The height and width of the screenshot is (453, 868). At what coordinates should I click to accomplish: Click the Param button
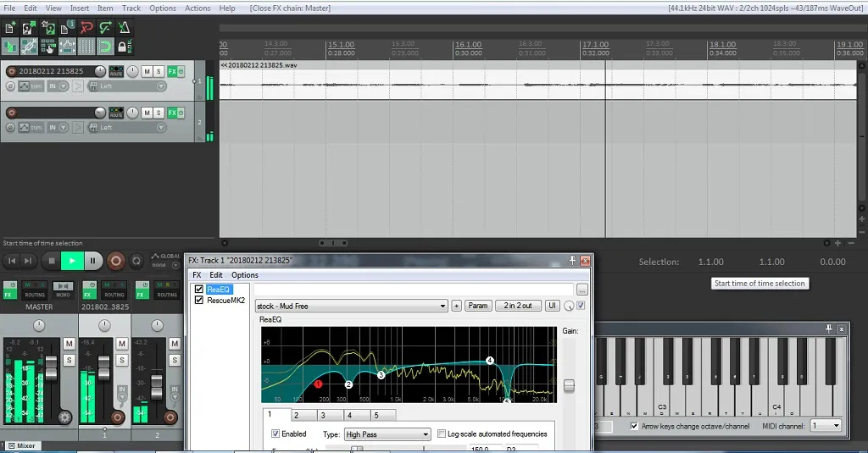[x=478, y=306]
